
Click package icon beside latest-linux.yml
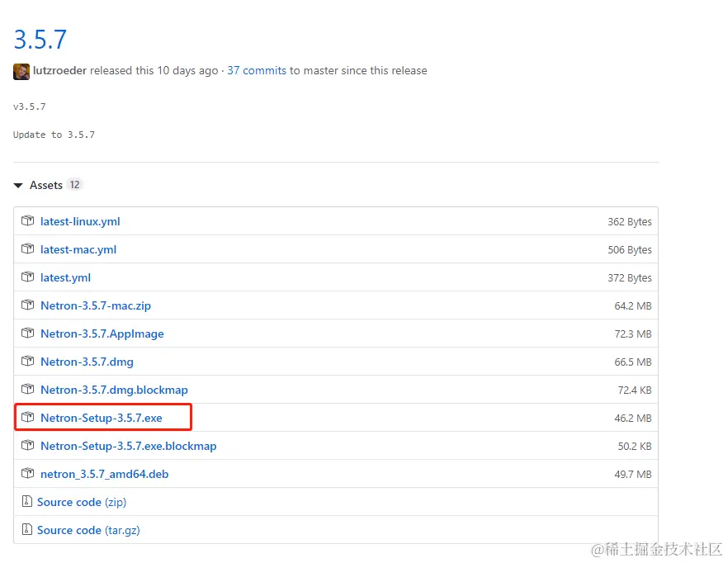click(27, 221)
